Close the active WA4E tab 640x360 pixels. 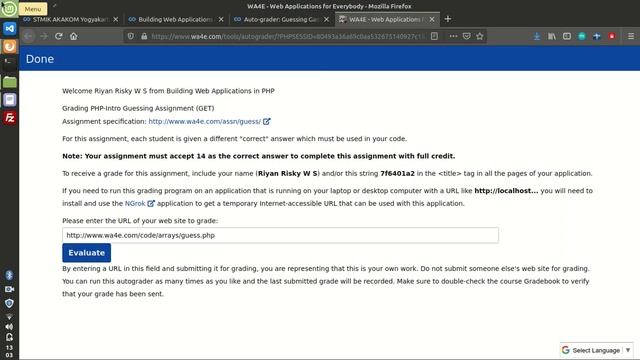432,19
